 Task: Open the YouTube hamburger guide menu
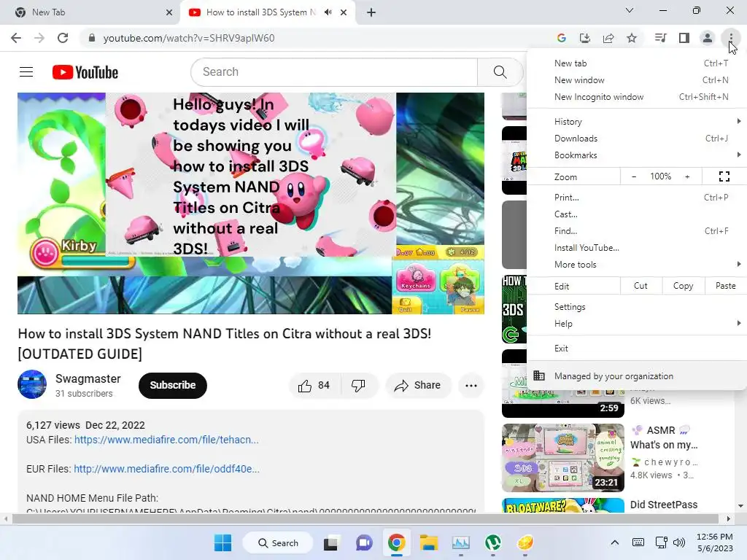26,72
